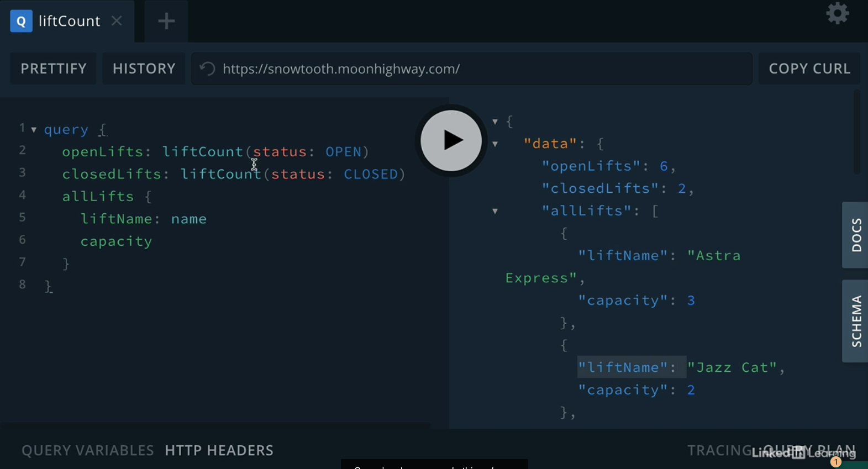Click the liftName alias on line 5
This screenshot has height=469, width=868.
pyautogui.click(x=117, y=219)
